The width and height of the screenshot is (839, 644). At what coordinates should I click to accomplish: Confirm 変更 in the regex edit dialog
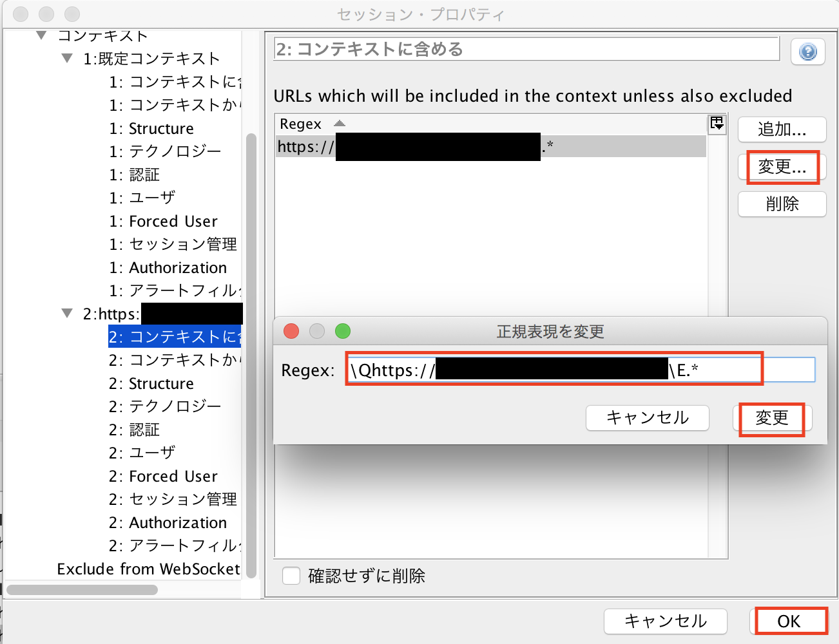click(x=772, y=418)
